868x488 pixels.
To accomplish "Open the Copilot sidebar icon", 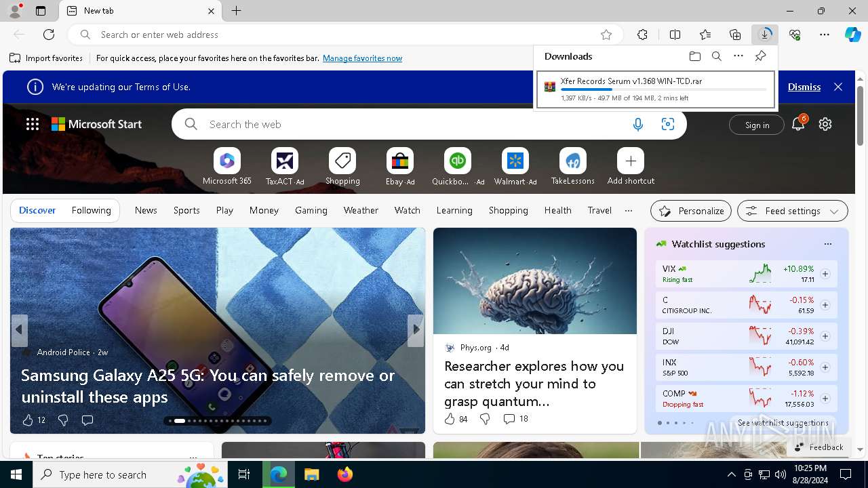I will (x=852, y=35).
